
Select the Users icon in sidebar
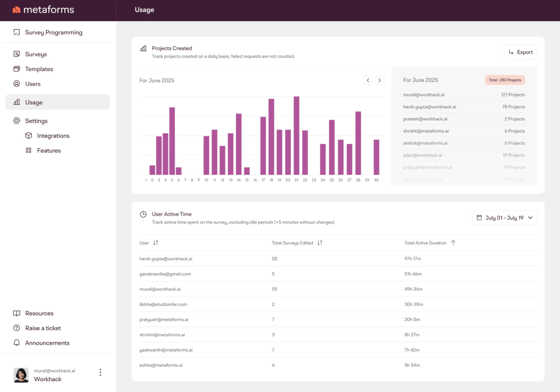click(x=17, y=83)
